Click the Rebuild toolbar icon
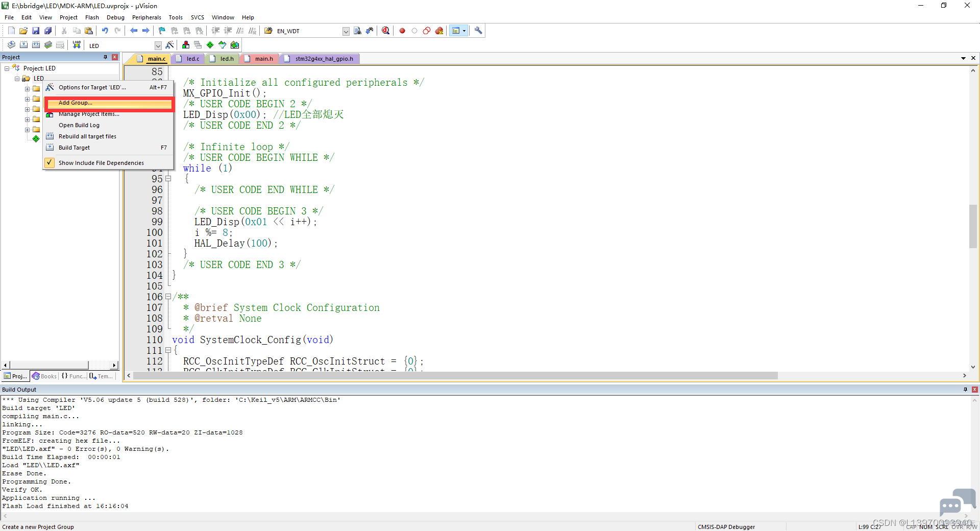This screenshot has width=980, height=531. pos(36,45)
